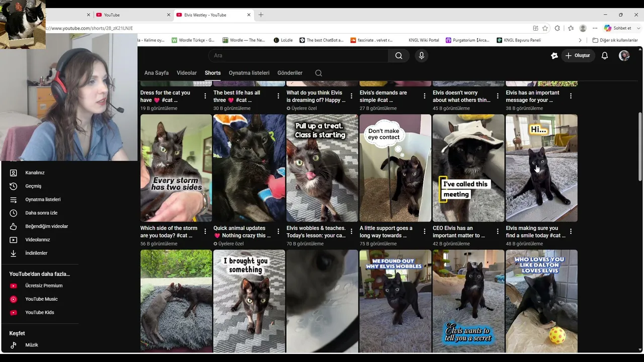This screenshot has height=362, width=644.
Task: Open browser extensions puzzle icon
Action: coord(557,28)
